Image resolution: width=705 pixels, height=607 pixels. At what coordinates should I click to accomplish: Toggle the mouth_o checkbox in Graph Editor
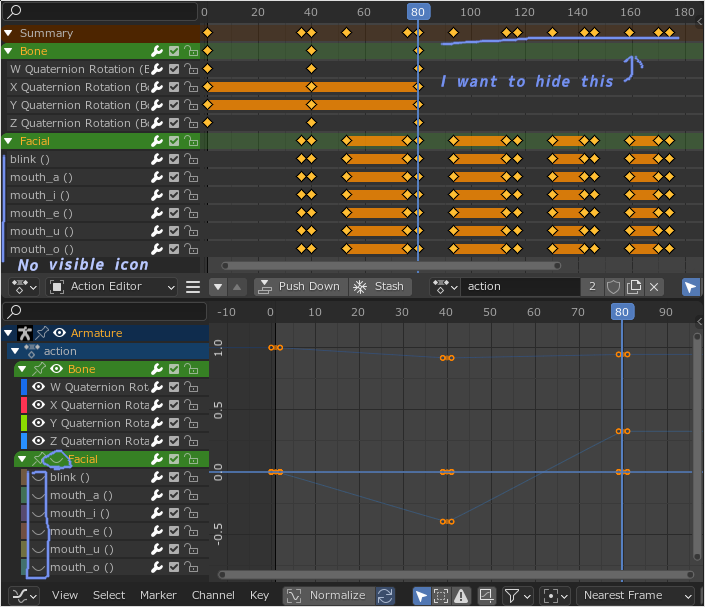(x=174, y=567)
